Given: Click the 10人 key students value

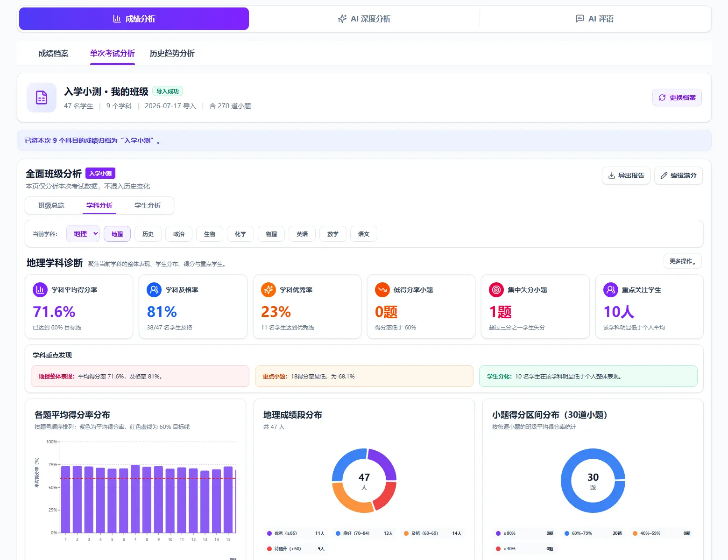Looking at the screenshot, I should (x=619, y=312).
